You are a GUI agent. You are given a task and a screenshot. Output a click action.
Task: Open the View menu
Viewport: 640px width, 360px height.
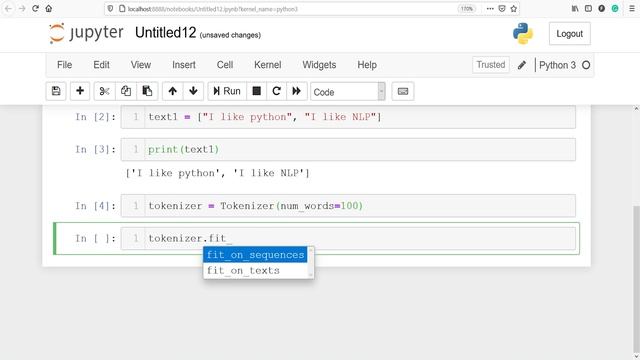tap(141, 65)
